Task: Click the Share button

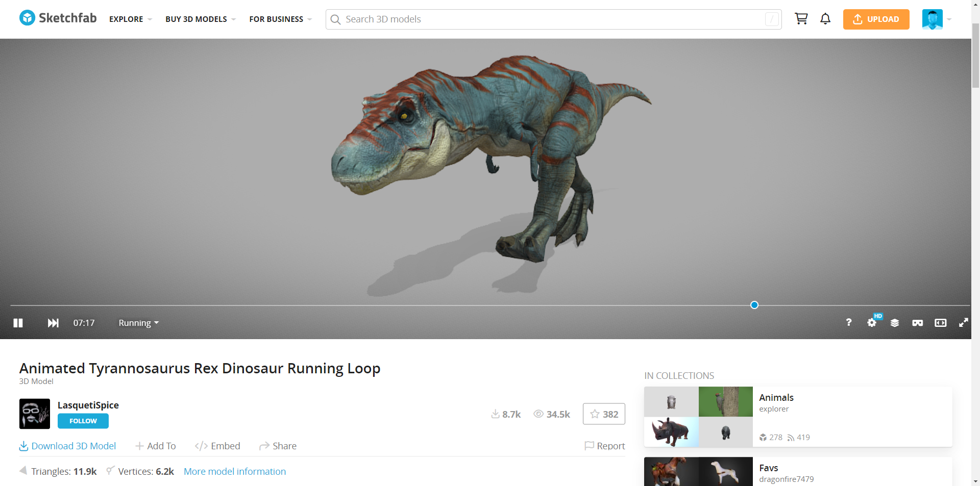Action: click(278, 446)
